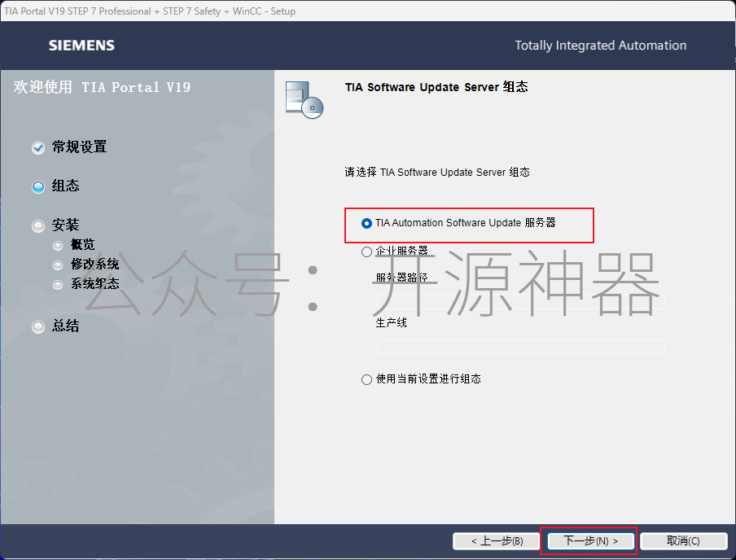Click the 服务器路径 field label
The height and width of the screenshot is (560, 736).
tap(402, 278)
